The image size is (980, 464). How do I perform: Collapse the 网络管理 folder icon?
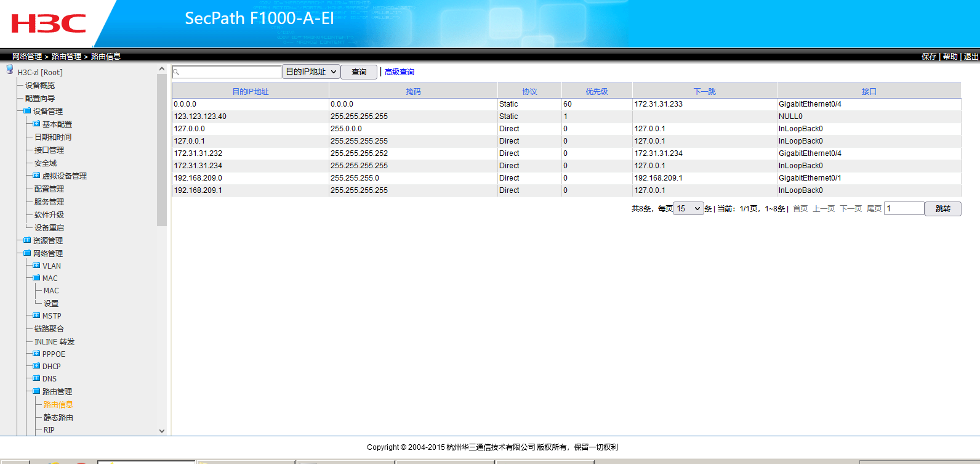point(27,253)
